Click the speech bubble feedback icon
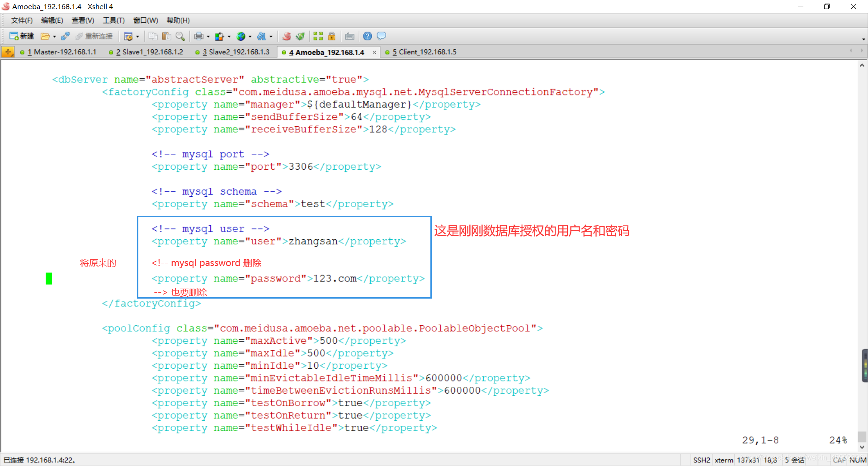 coord(382,36)
